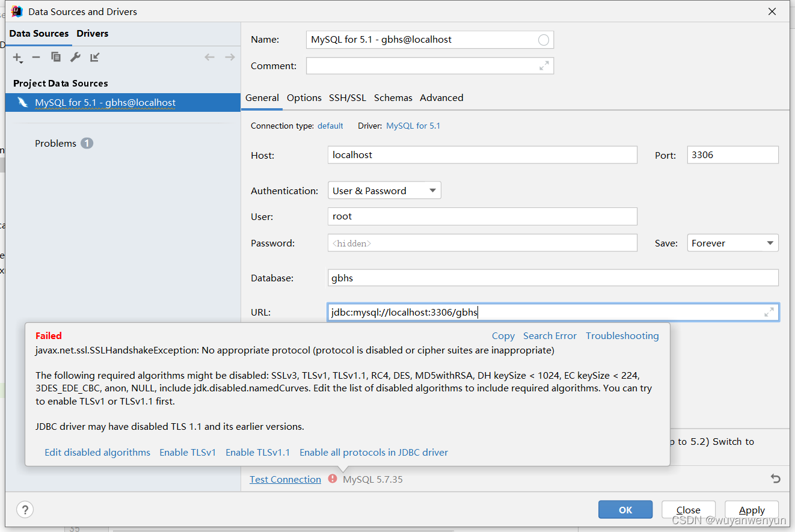Viewport: 795px width, 532px height.
Task: Expand the URL field editor
Action: (x=769, y=313)
